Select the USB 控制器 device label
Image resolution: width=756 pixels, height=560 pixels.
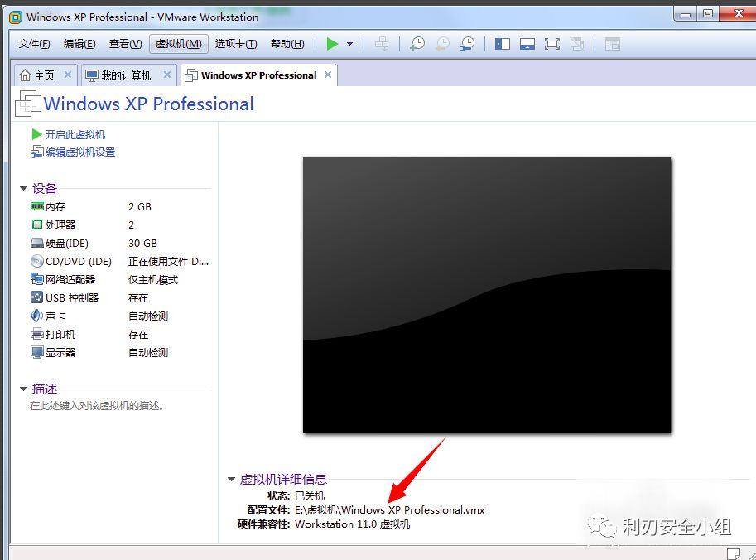tap(72, 297)
